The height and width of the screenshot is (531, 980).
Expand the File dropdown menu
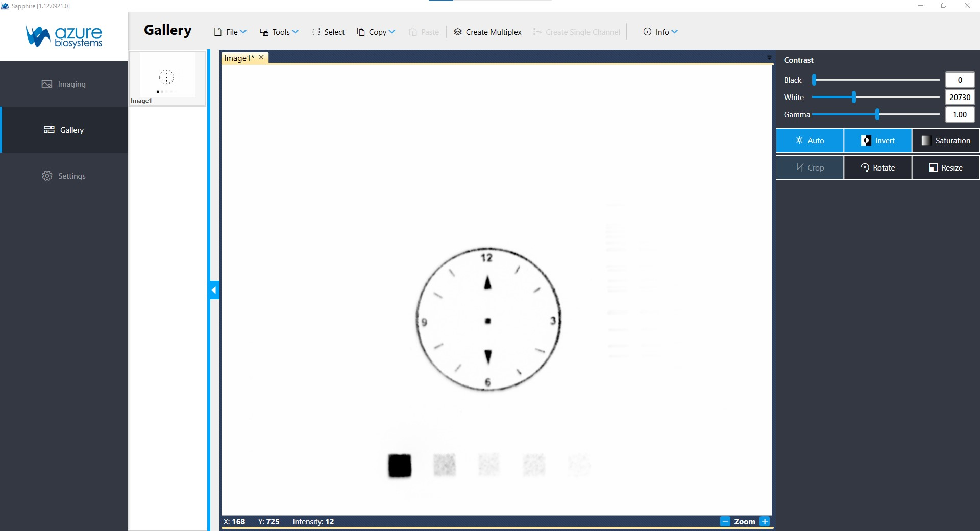click(230, 32)
